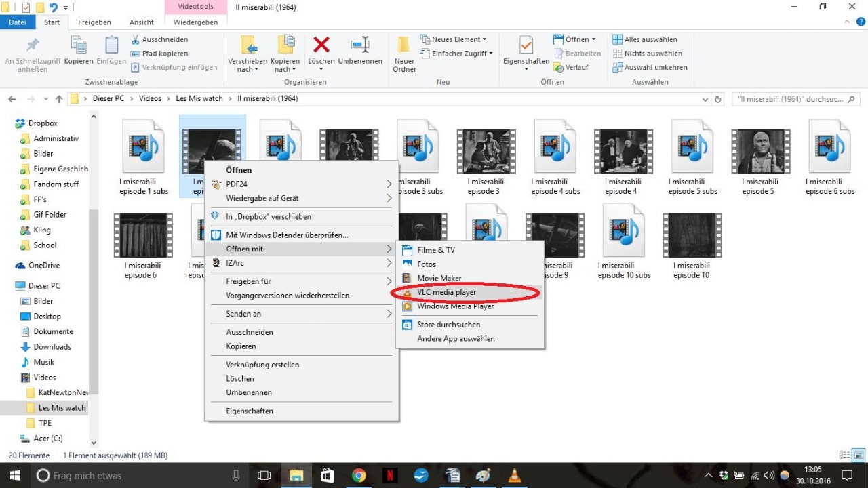Click the Kopieren ribbon icon
Image resolution: width=868 pixels, height=488 pixels.
click(x=79, y=45)
